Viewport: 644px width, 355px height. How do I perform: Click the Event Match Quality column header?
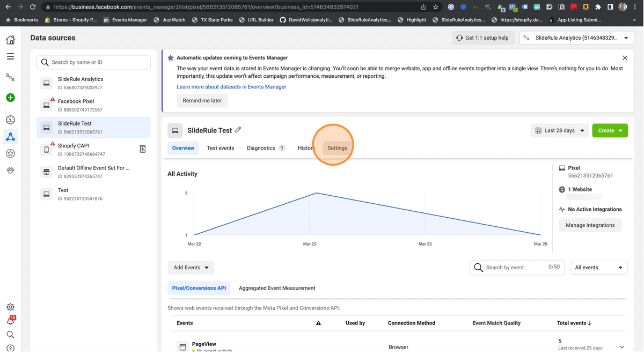pos(496,323)
